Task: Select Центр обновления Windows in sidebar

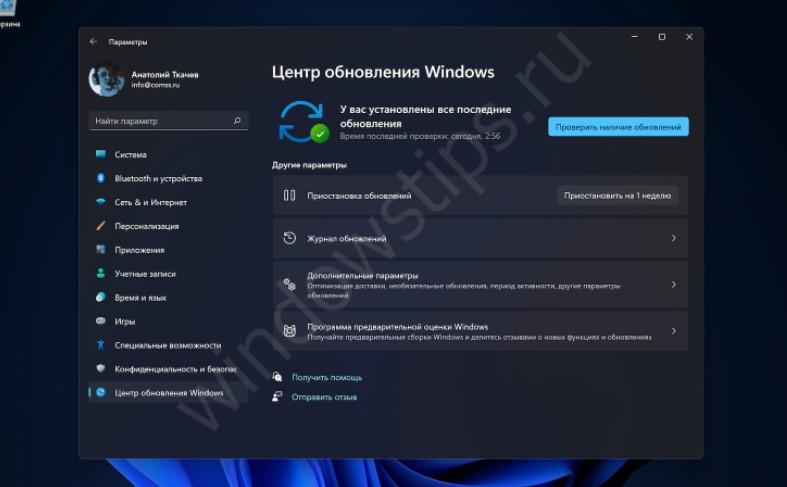Action: click(168, 393)
